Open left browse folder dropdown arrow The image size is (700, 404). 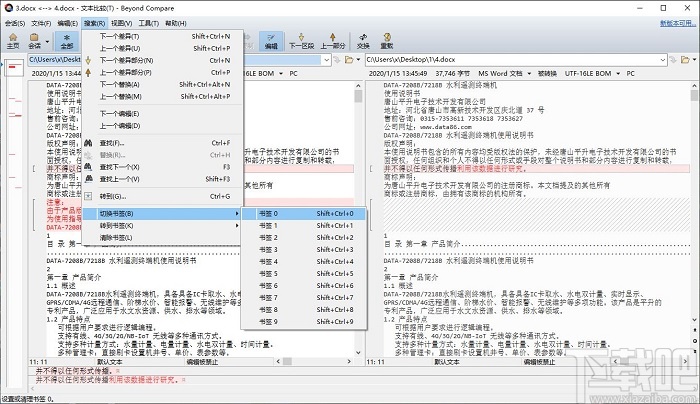(358, 60)
